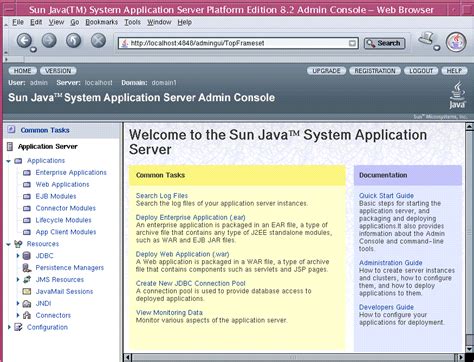This screenshot has height=362, width=474.
Task: Open the View menu
Action: 56,22
